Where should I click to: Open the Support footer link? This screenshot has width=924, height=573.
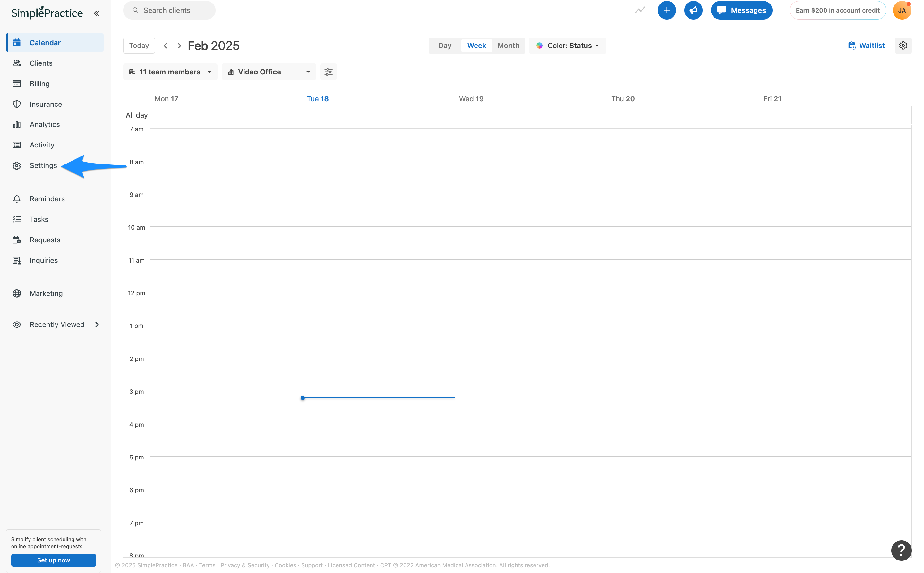pyautogui.click(x=312, y=565)
